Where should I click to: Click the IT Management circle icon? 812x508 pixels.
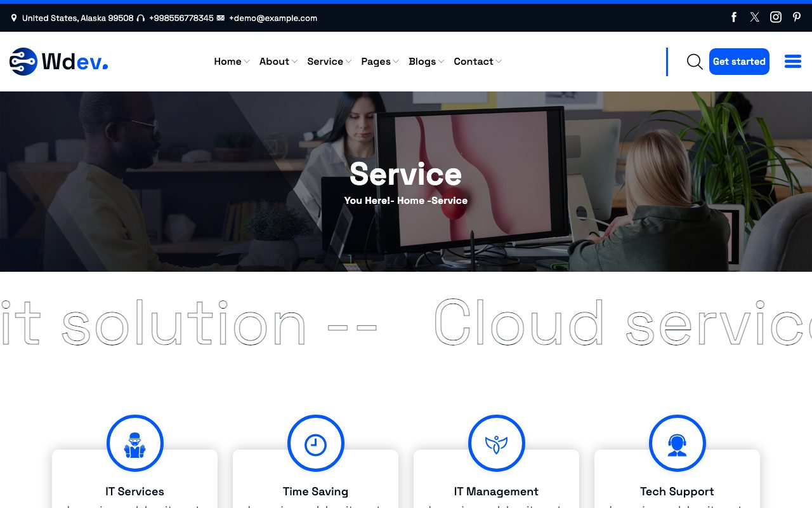point(497,443)
